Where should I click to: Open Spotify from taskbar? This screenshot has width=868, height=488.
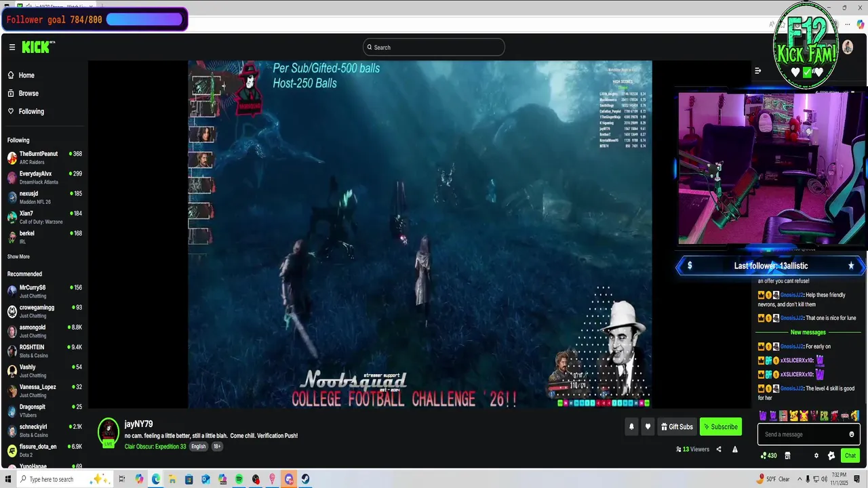click(239, 479)
